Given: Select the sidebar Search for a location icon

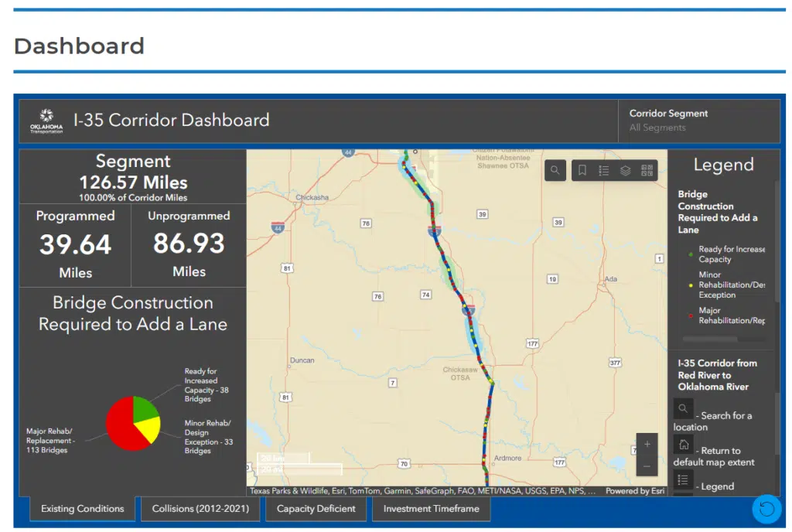Looking at the screenshot, I should click(x=683, y=408).
